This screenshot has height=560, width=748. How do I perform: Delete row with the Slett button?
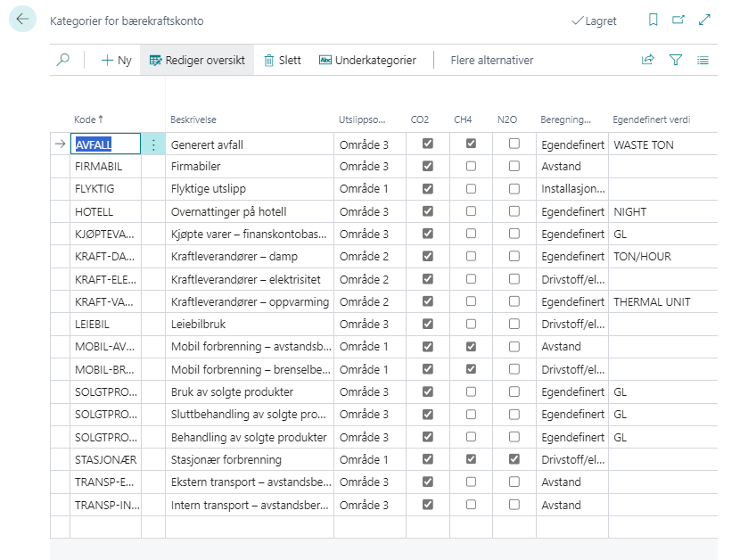[283, 61]
